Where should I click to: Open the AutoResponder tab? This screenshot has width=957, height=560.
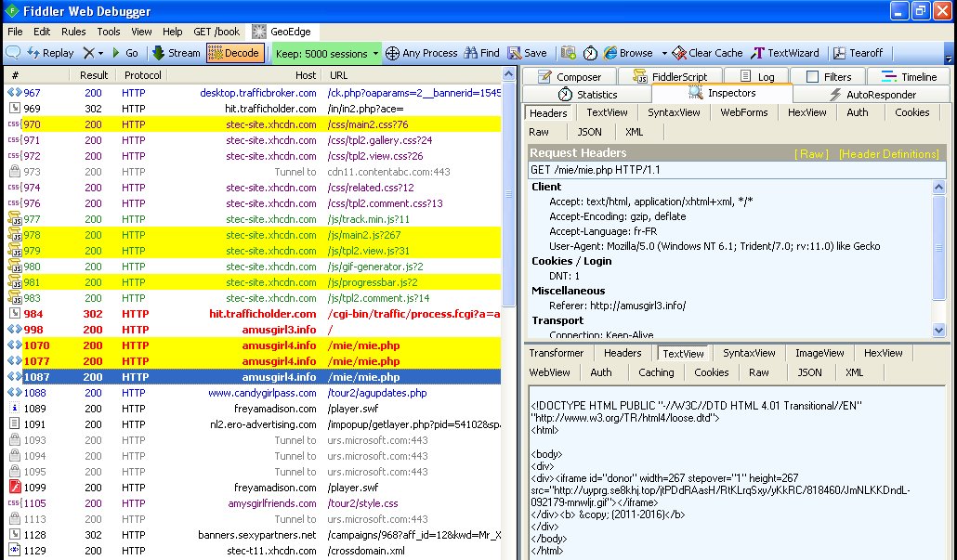tap(872, 95)
